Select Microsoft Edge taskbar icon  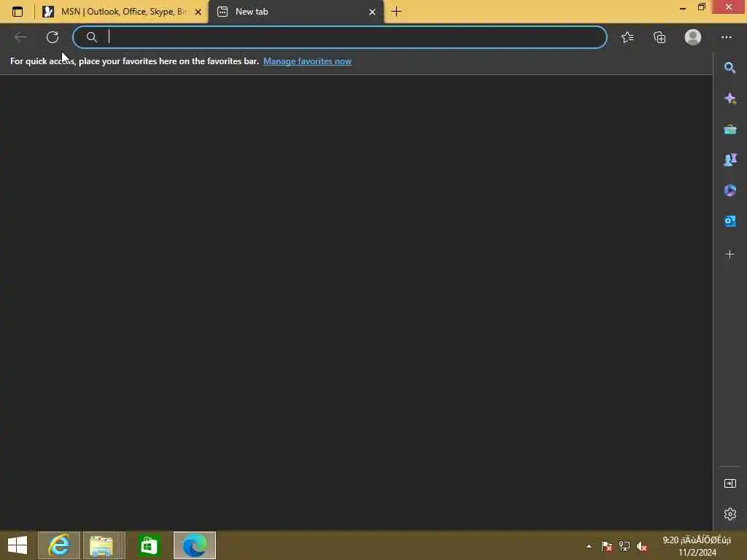coord(194,545)
